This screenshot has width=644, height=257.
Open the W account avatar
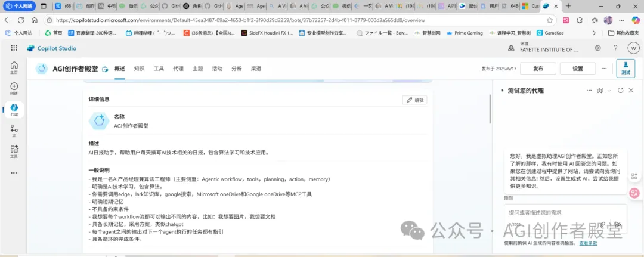pyautogui.click(x=633, y=48)
